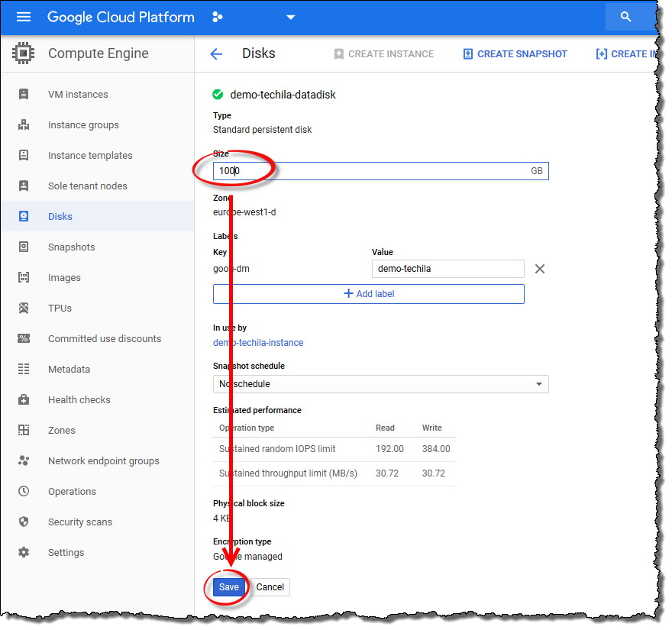Click the Compute Engine chip icon
This screenshot has height=630, width=672.
coord(24,53)
